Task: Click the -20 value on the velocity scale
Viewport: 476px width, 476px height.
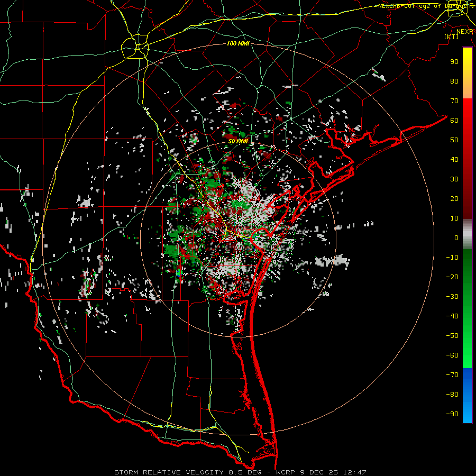Action: pos(452,277)
